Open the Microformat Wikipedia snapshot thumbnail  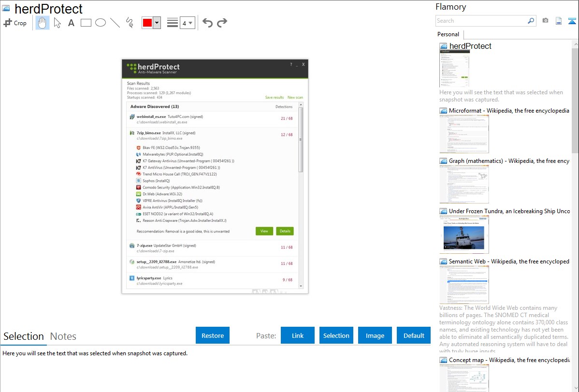464,134
